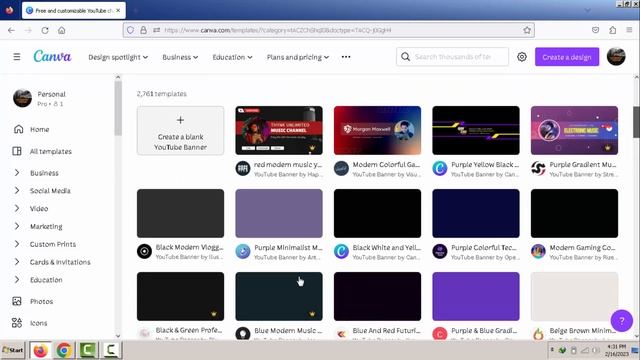Click the search magnifier icon
Image resolution: width=640 pixels, height=360 pixels.
[405, 57]
